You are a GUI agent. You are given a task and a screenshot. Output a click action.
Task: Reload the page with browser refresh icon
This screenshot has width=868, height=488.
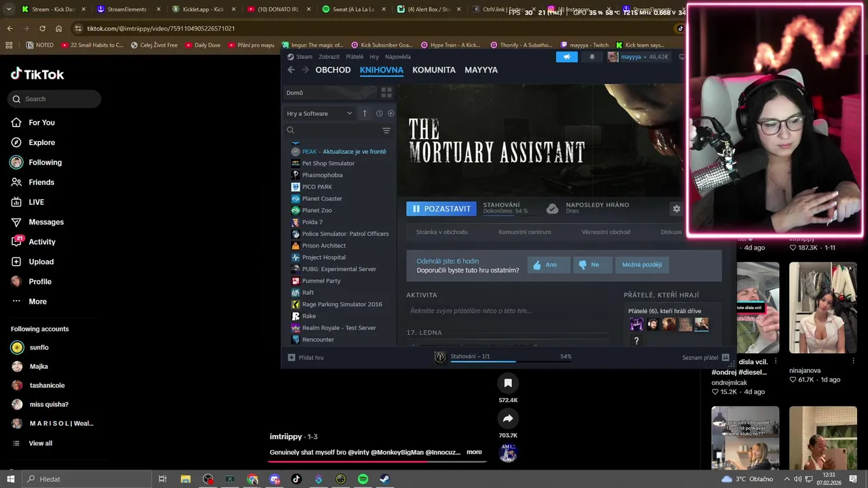click(42, 28)
